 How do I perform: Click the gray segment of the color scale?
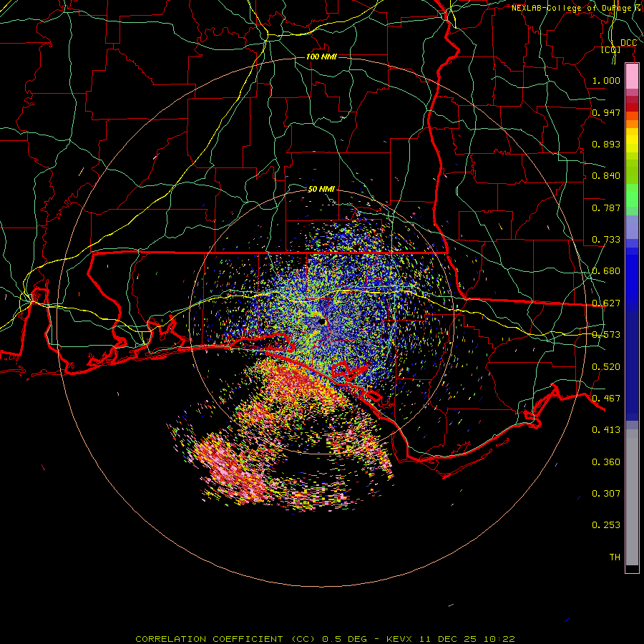632,497
